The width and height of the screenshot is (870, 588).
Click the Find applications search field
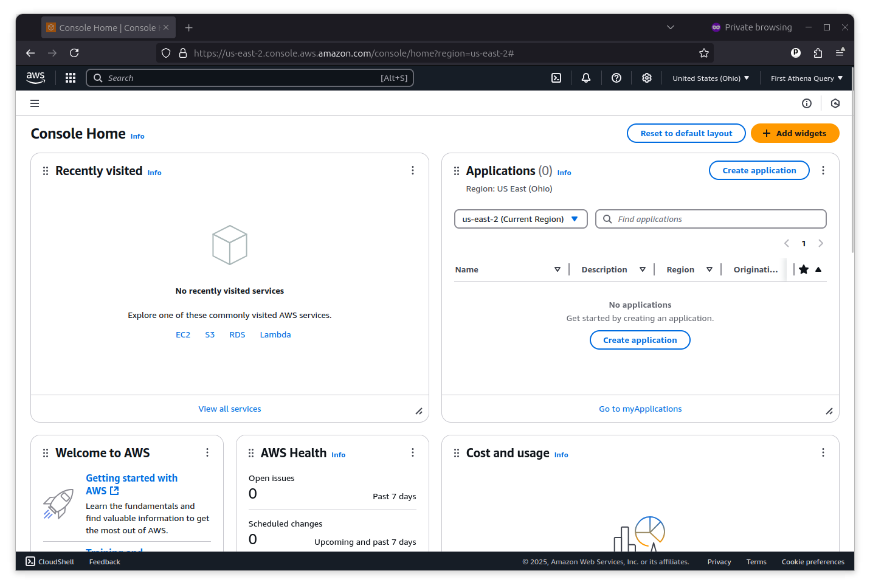point(710,219)
